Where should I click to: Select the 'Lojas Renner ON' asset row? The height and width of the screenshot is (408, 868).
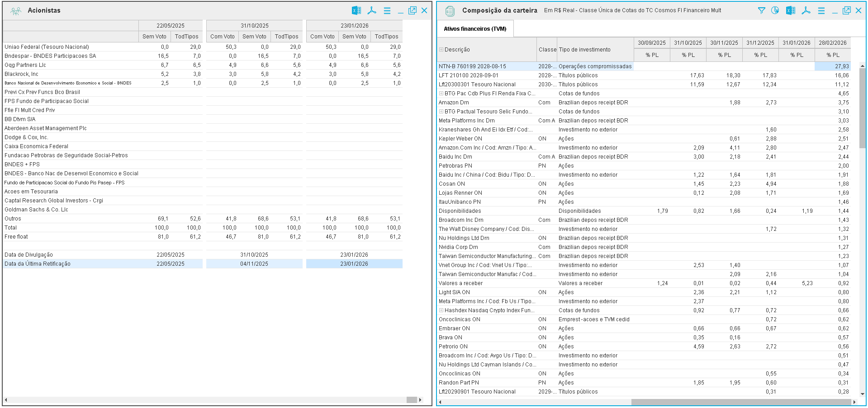(644, 193)
